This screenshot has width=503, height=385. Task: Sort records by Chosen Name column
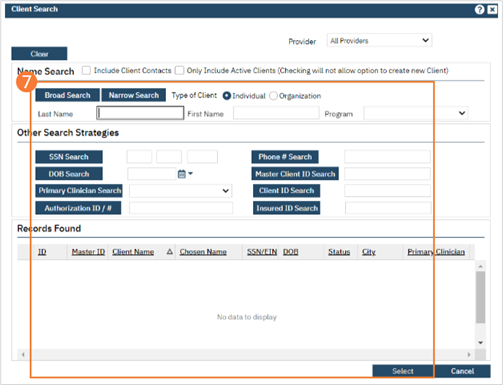[x=203, y=252]
